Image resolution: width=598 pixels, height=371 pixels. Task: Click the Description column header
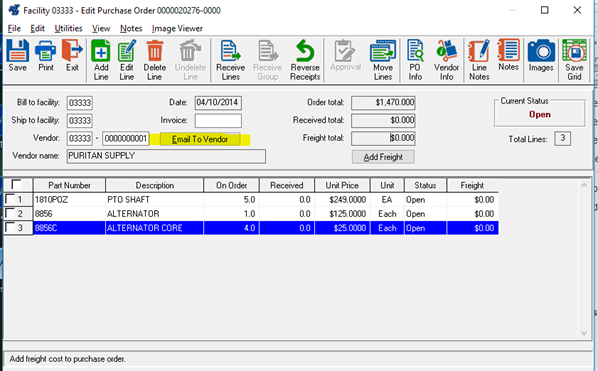(x=154, y=185)
